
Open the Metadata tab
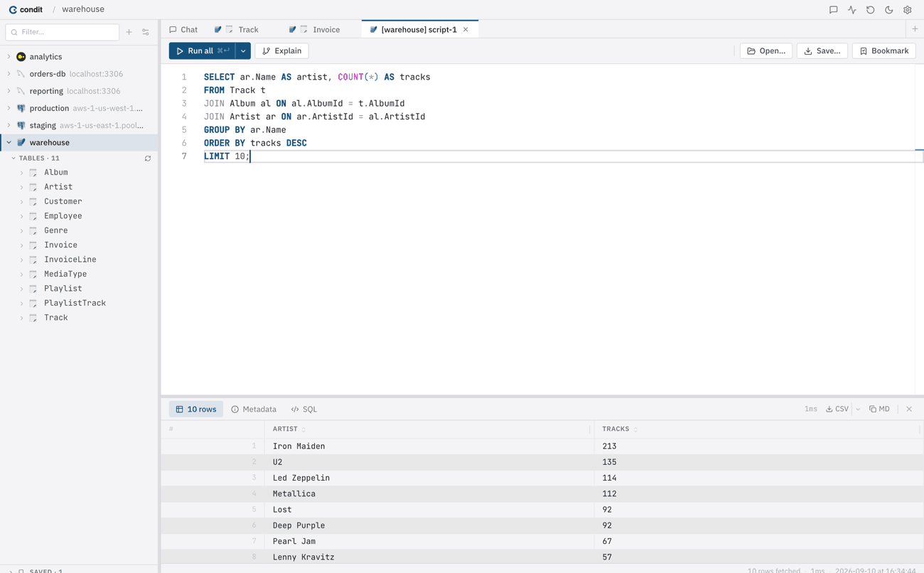(254, 409)
